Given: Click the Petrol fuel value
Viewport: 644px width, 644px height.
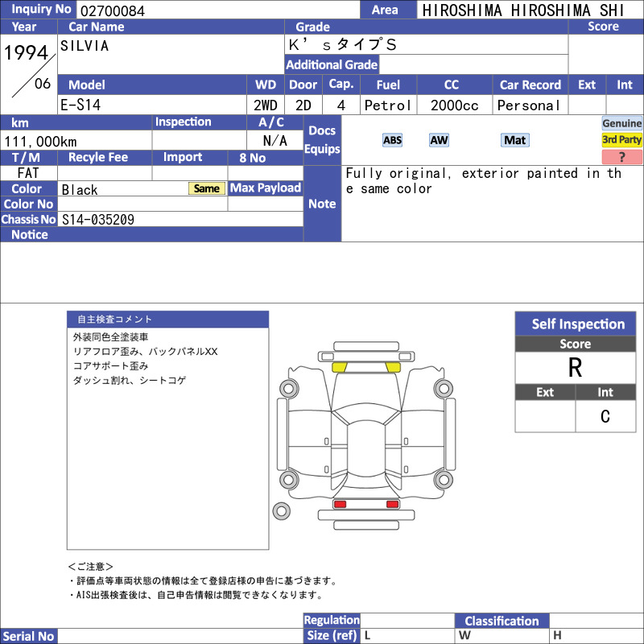Looking at the screenshot, I should pyautogui.click(x=388, y=105).
